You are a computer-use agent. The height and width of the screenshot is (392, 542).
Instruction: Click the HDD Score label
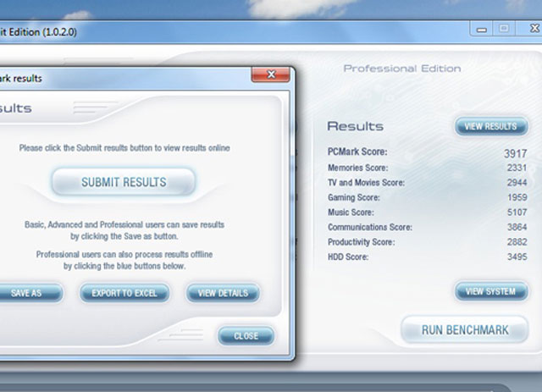(x=348, y=257)
